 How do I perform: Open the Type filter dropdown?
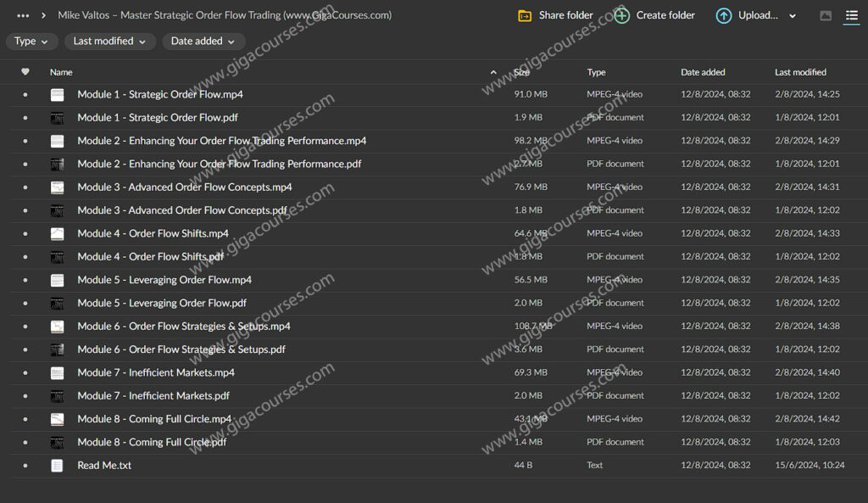coord(31,41)
